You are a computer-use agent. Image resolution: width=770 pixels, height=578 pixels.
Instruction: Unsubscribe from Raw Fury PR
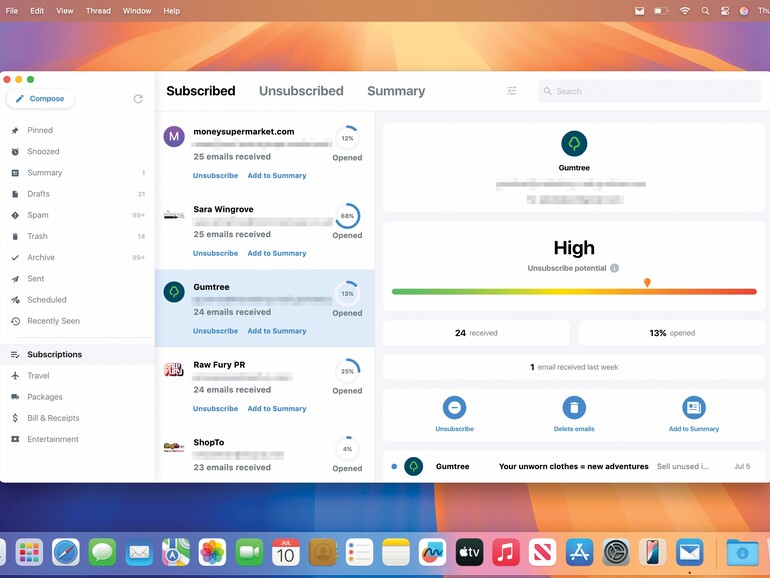pyautogui.click(x=215, y=408)
